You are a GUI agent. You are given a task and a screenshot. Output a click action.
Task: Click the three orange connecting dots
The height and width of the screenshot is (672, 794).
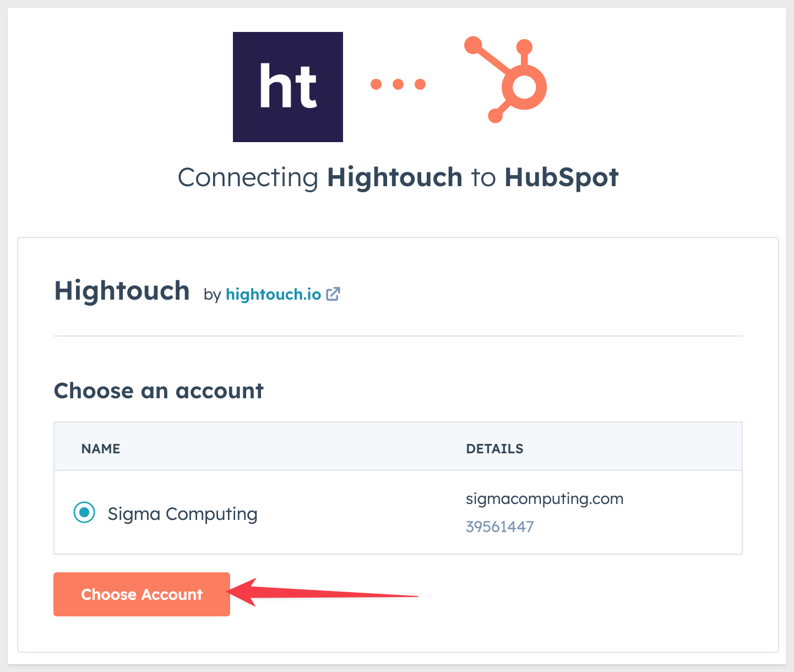(398, 84)
